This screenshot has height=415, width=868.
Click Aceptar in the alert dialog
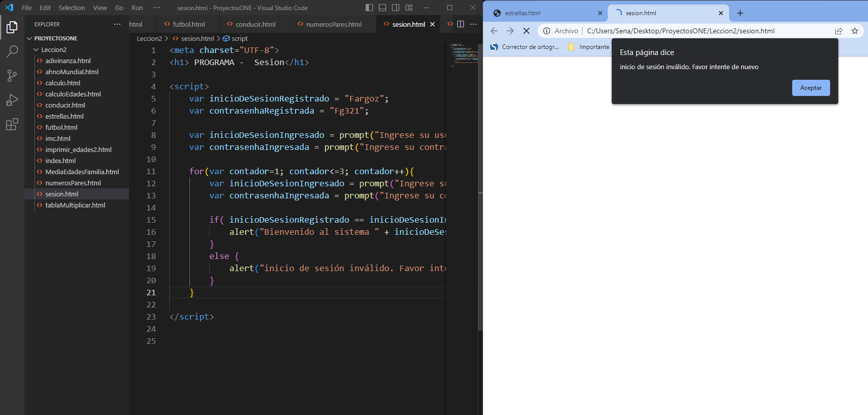click(810, 88)
